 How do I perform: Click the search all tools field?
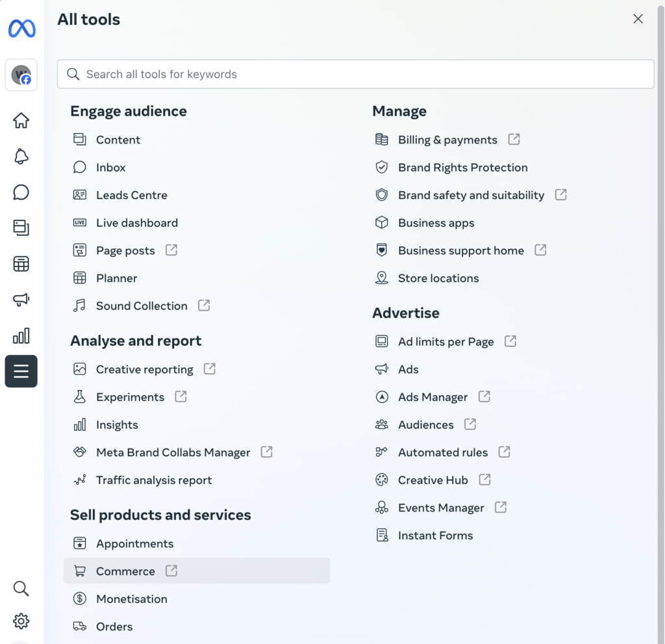355,74
